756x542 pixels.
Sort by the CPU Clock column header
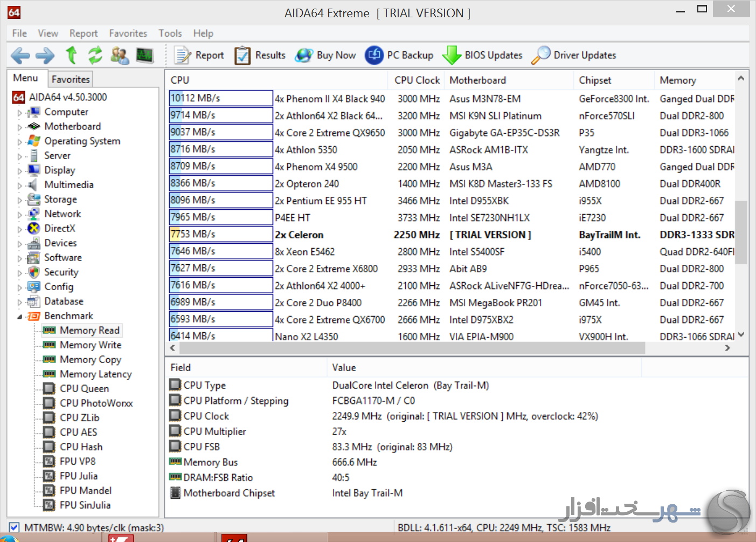(x=416, y=80)
